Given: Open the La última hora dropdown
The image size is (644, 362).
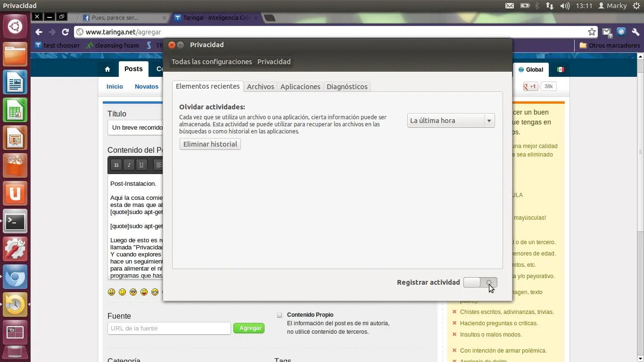Looking at the screenshot, I should [x=451, y=121].
